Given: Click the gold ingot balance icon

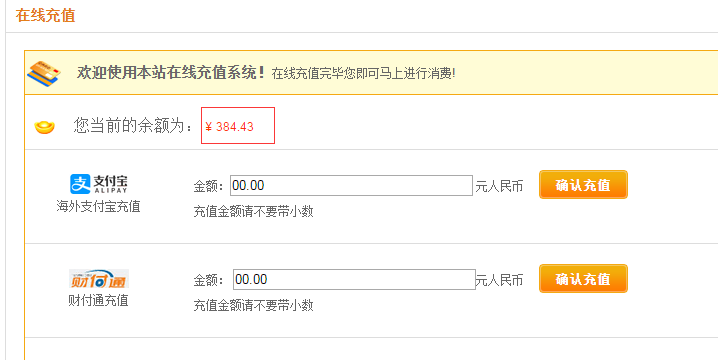Looking at the screenshot, I should click(x=44, y=127).
